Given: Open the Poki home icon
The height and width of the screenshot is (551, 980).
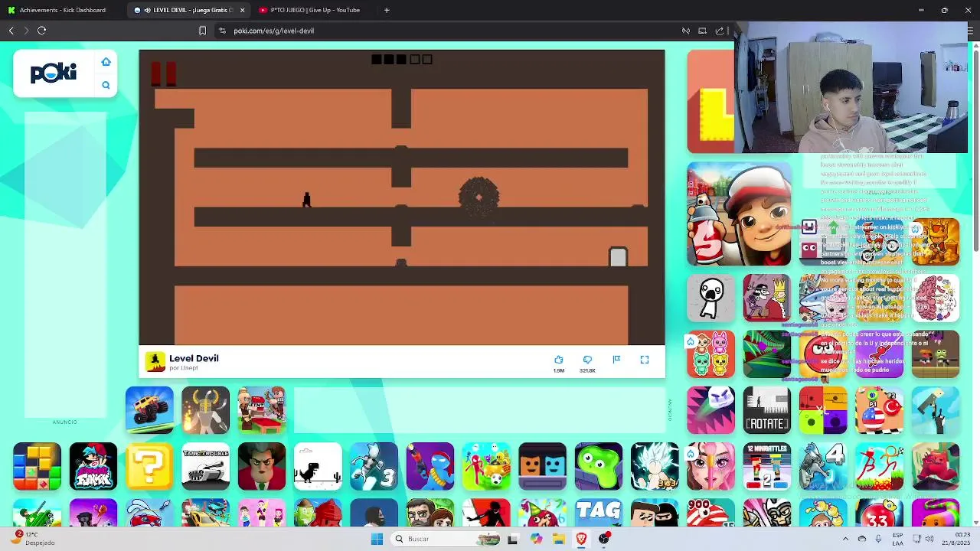Looking at the screenshot, I should [106, 62].
